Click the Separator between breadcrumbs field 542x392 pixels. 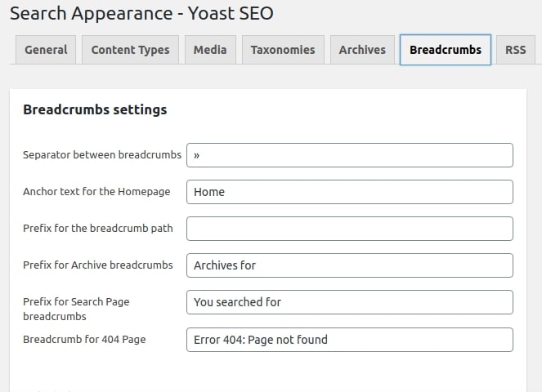[349, 155]
